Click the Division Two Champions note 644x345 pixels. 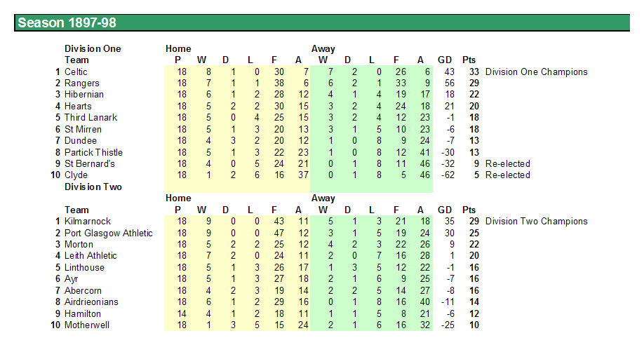pos(537,222)
